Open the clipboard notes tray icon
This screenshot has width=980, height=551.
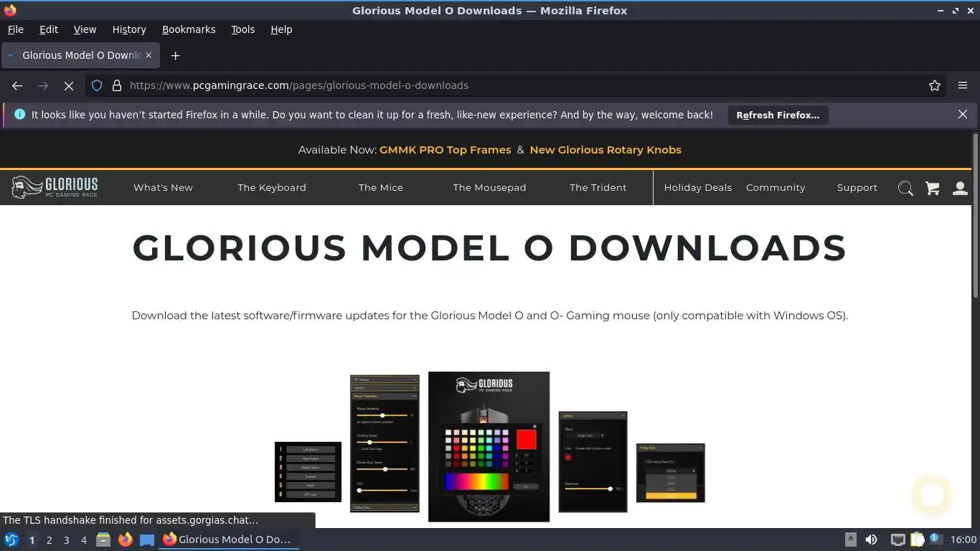coord(917,540)
